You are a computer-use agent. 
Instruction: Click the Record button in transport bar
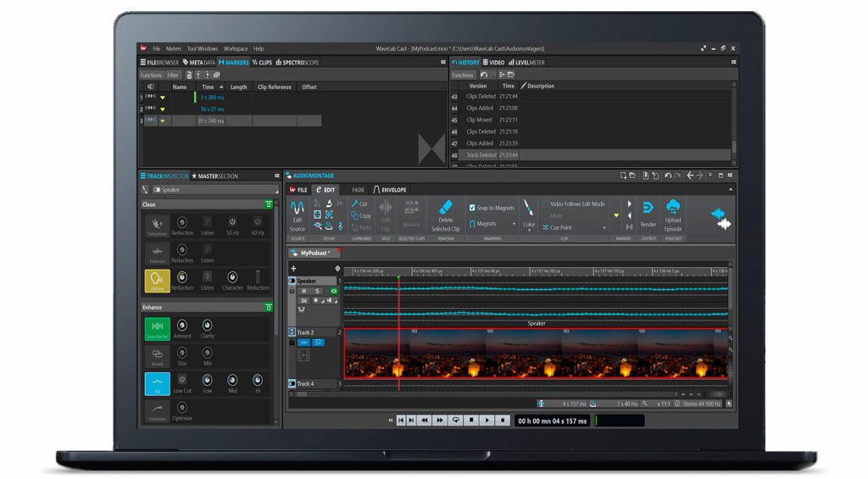(x=502, y=421)
